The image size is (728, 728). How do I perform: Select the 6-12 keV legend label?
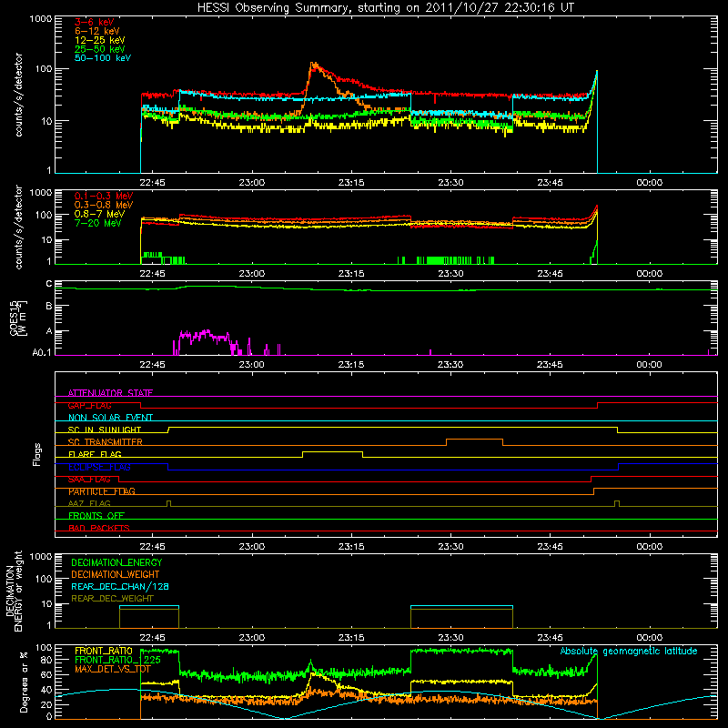pyautogui.click(x=97, y=31)
